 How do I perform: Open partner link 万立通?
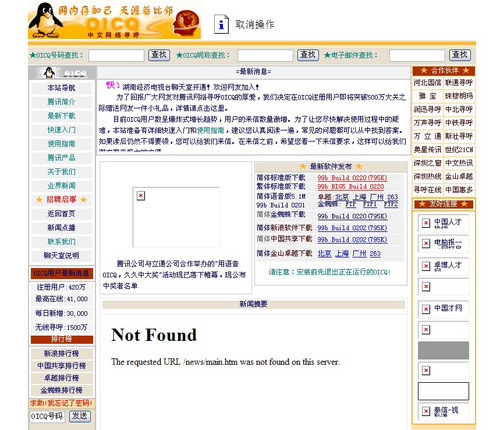coord(427,136)
